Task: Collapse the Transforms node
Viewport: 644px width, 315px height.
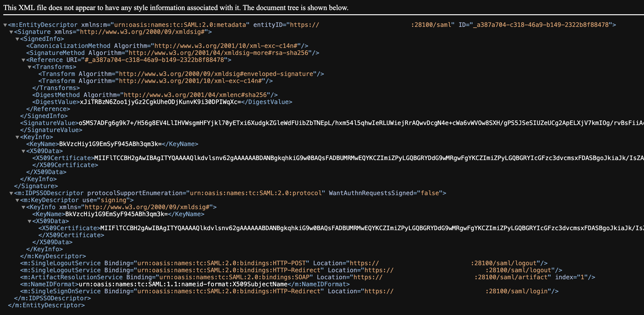Action: [29, 67]
